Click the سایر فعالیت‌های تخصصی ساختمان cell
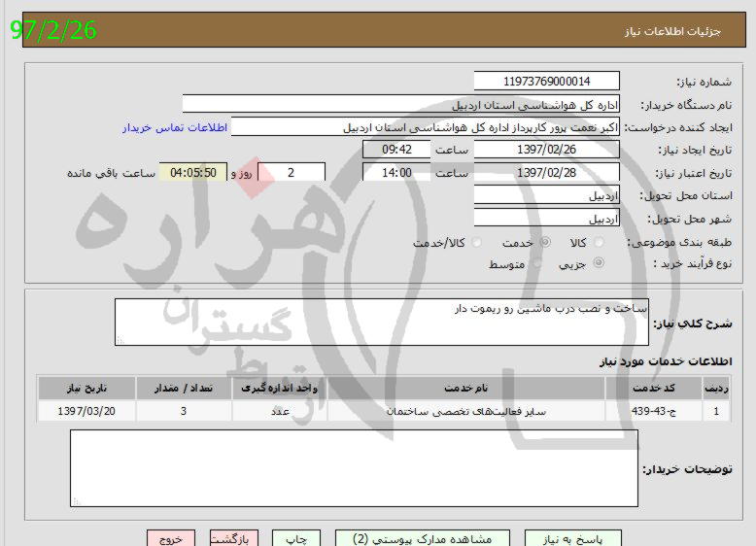Image resolution: width=756 pixels, height=546 pixels. [x=466, y=411]
